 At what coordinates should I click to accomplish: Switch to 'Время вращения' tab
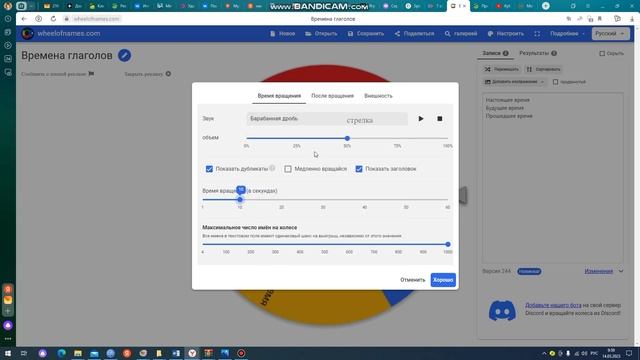(x=279, y=96)
